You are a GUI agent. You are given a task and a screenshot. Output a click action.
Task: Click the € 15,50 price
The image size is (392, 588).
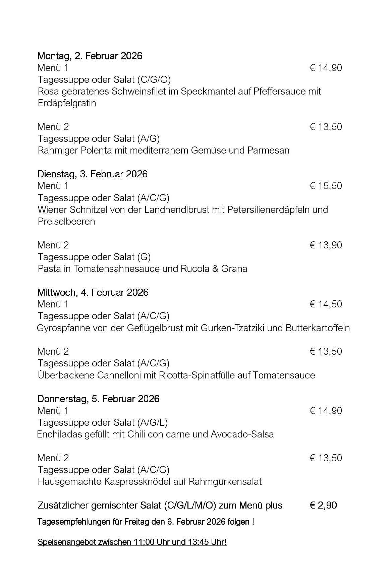tap(326, 186)
